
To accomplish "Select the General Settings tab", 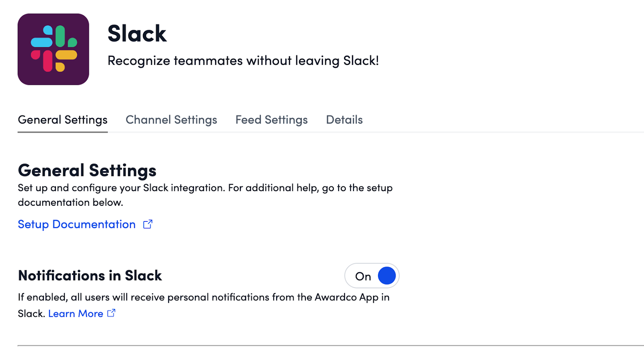I will (x=62, y=120).
